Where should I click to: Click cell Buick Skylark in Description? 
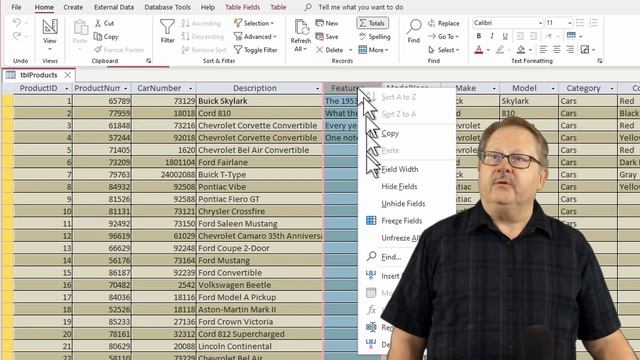coord(260,101)
